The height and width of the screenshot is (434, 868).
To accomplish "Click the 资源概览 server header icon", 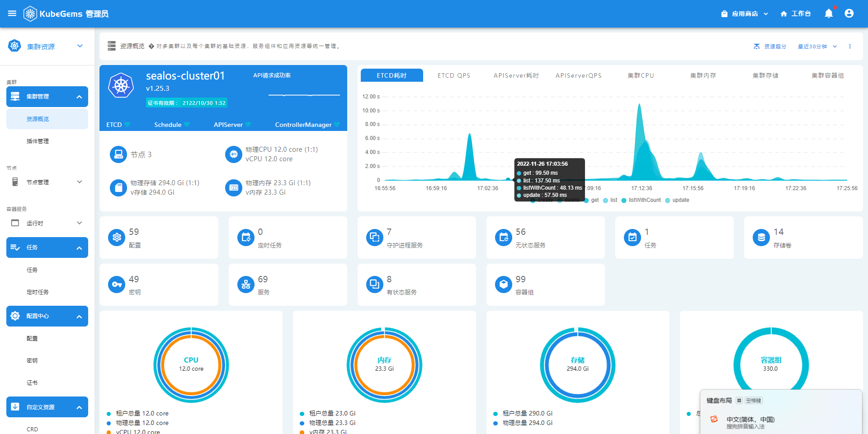I will point(112,46).
